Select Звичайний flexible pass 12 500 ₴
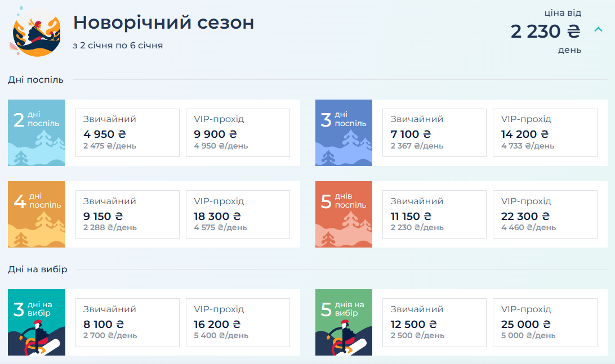Viewport: 615px width, 364px height. tap(434, 322)
